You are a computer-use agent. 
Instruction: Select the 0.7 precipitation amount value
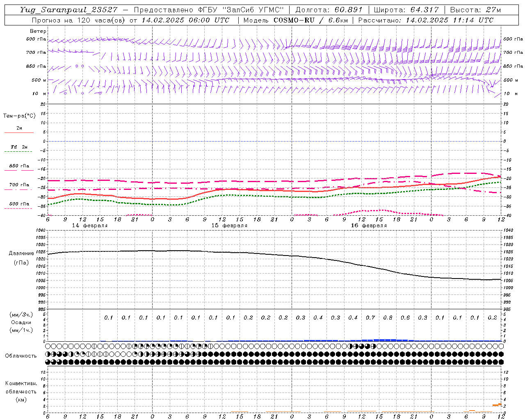tap(370, 318)
